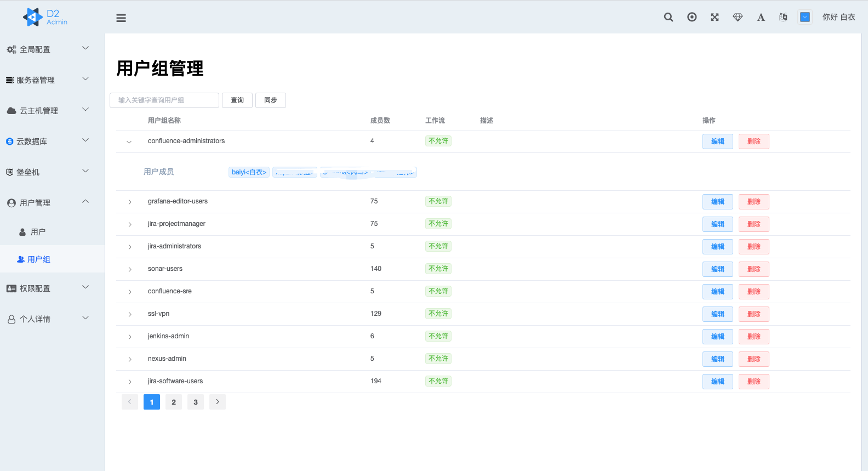Edit the jenkins-admin group

tap(718, 337)
